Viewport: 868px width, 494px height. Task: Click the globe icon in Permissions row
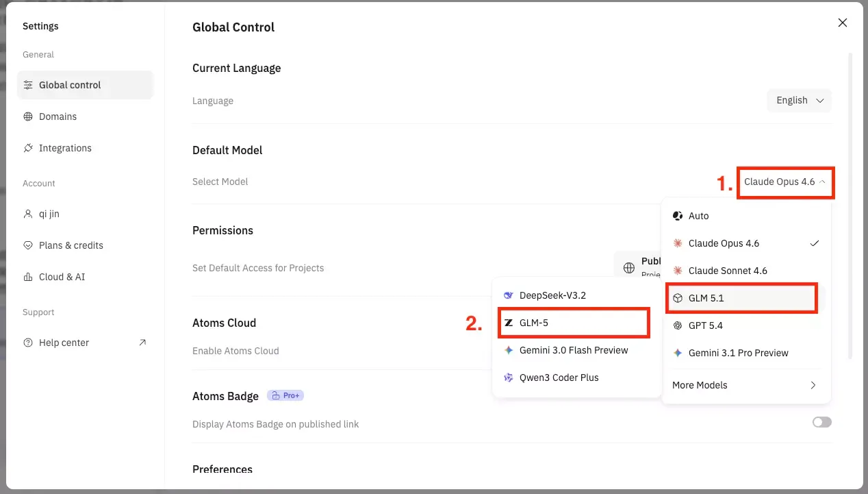[x=629, y=268]
